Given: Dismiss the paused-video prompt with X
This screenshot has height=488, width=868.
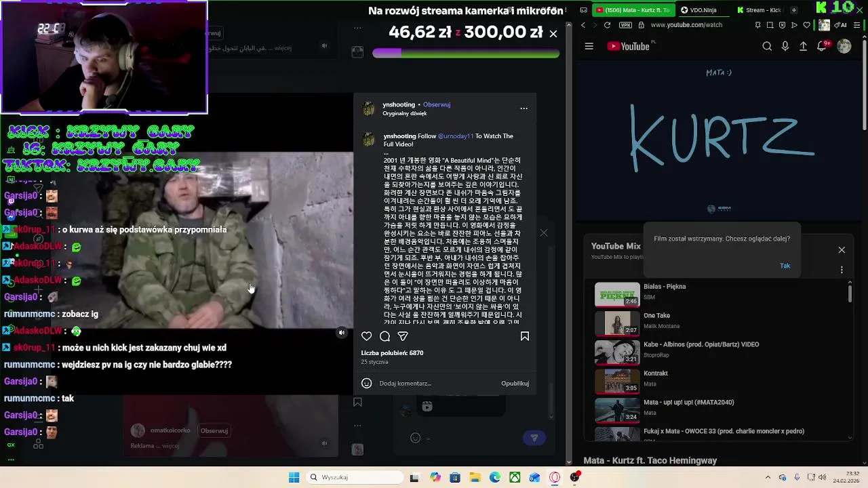Looking at the screenshot, I should point(842,250).
